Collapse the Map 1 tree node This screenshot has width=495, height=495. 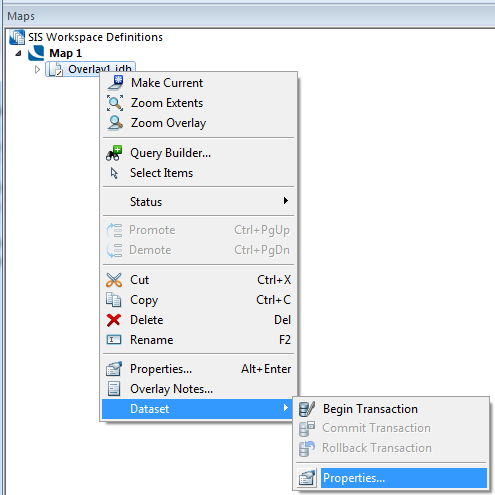(18, 53)
